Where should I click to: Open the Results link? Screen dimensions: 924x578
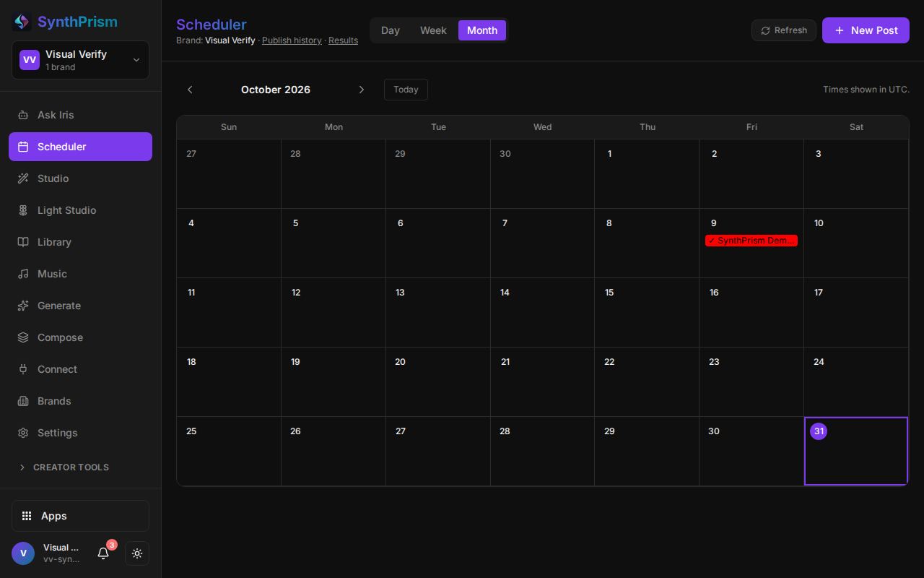click(343, 40)
